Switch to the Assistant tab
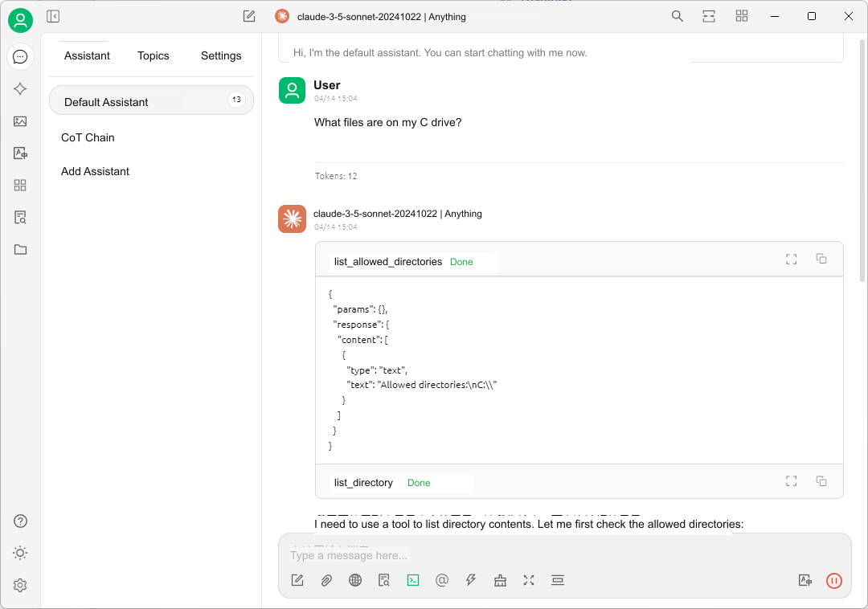This screenshot has height=609, width=868. (87, 56)
